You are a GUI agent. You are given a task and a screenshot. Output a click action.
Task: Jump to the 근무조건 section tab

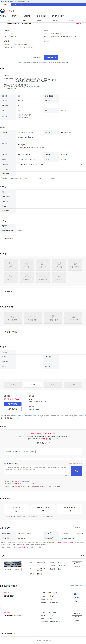point(24,21)
